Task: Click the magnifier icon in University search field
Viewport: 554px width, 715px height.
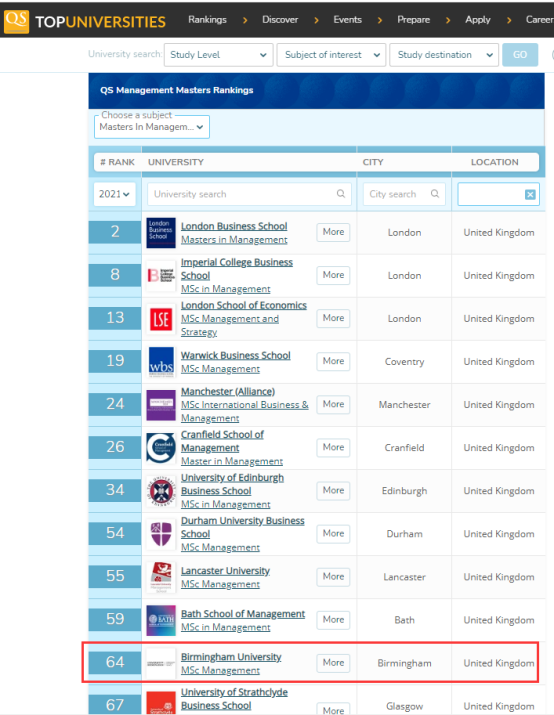Action: [x=341, y=194]
